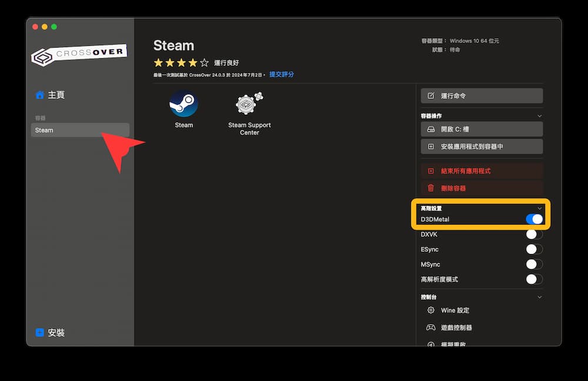Image resolution: width=588 pixels, height=381 pixels.
Task: Collapse the 控制台 section chevron
Action: [540, 297]
